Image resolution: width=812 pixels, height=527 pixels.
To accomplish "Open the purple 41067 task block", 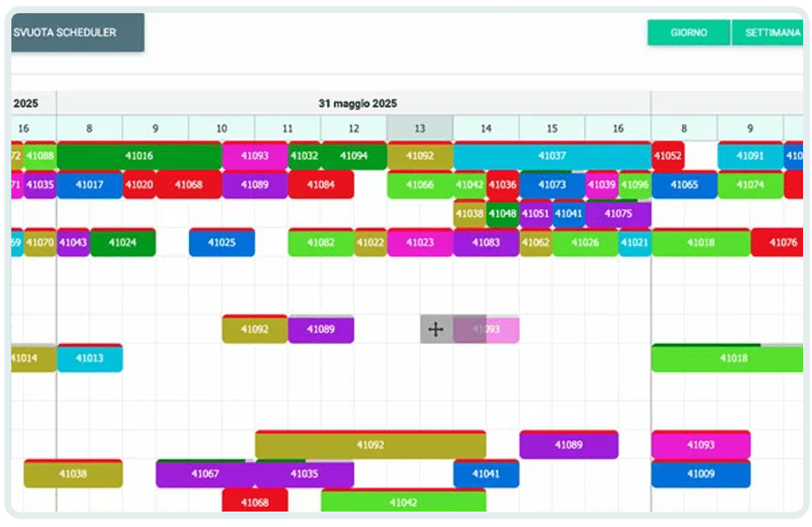I will pos(205,474).
